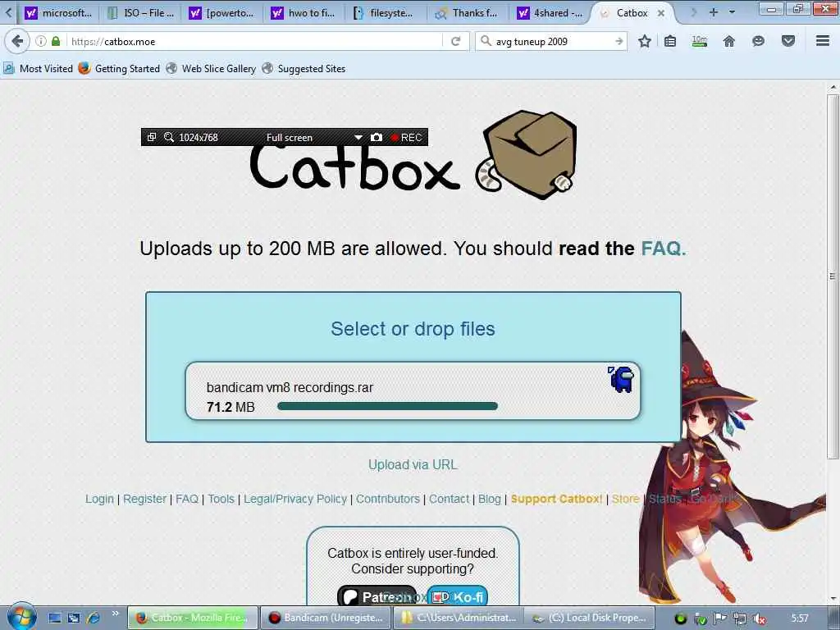Open the Most Visited bookmarks folder
This screenshot has width=840, height=630.
point(38,69)
